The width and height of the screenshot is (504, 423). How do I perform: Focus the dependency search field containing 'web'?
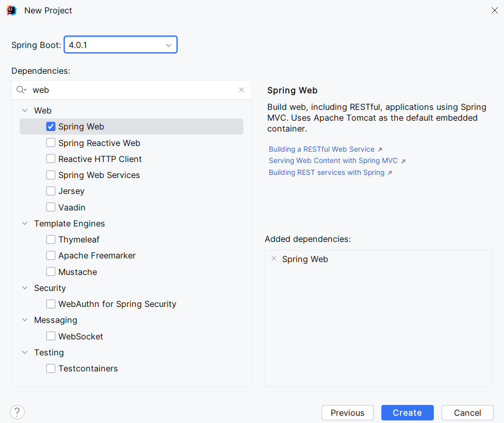[x=132, y=90]
